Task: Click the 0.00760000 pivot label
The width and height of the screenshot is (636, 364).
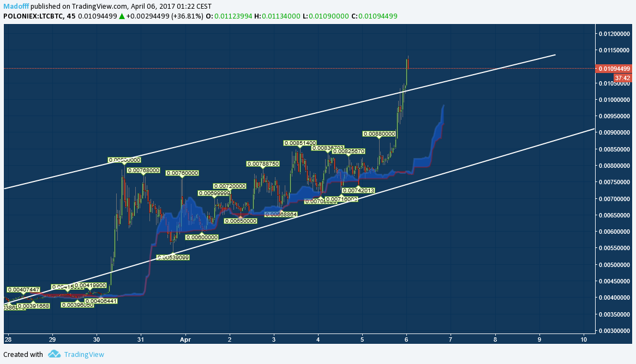Action: coord(182,173)
